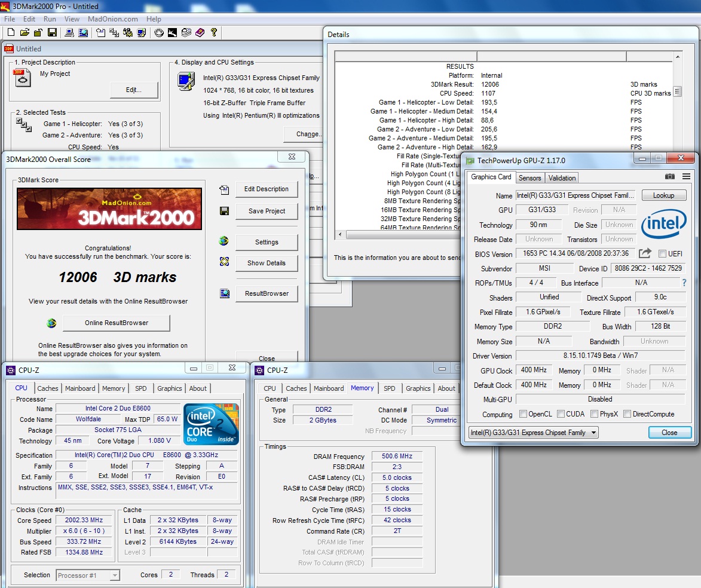Viewport: 701px width, 588px height.
Task: Click the left arrow of Details horizontal scrollbar
Action: tap(340, 234)
